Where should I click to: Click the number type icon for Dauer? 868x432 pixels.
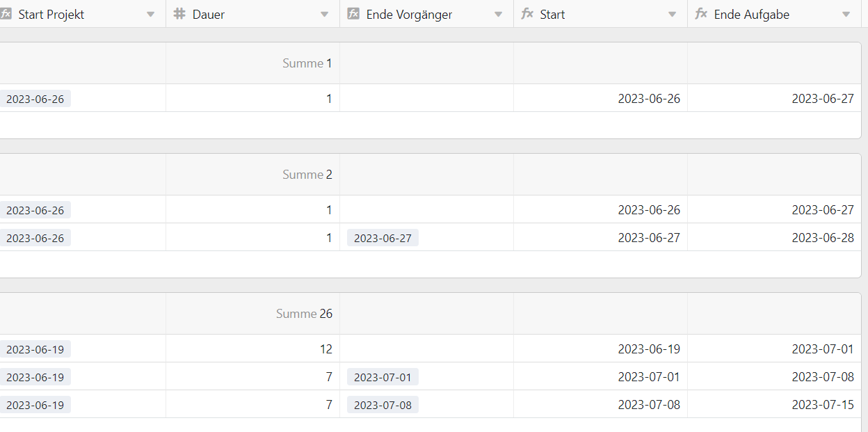click(179, 14)
